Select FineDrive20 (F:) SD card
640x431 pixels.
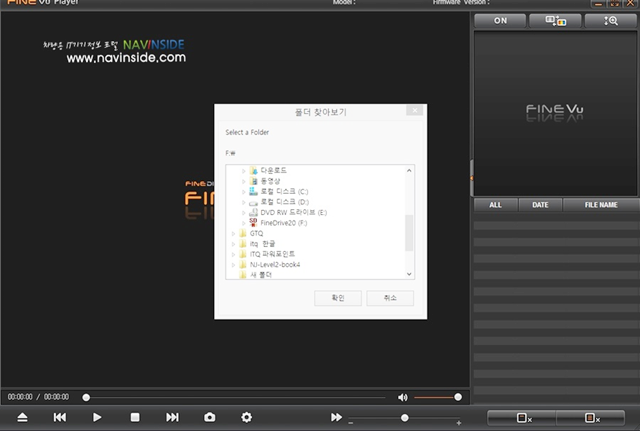(x=284, y=223)
